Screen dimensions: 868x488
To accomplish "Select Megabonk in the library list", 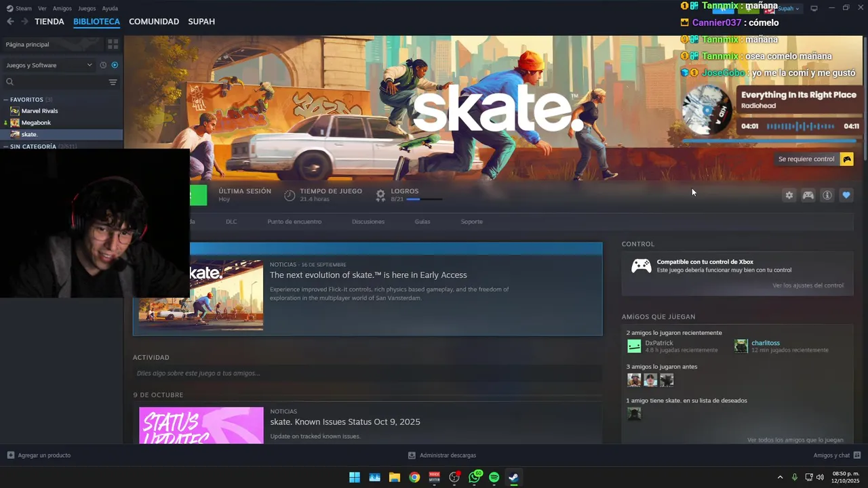I will 36,123.
